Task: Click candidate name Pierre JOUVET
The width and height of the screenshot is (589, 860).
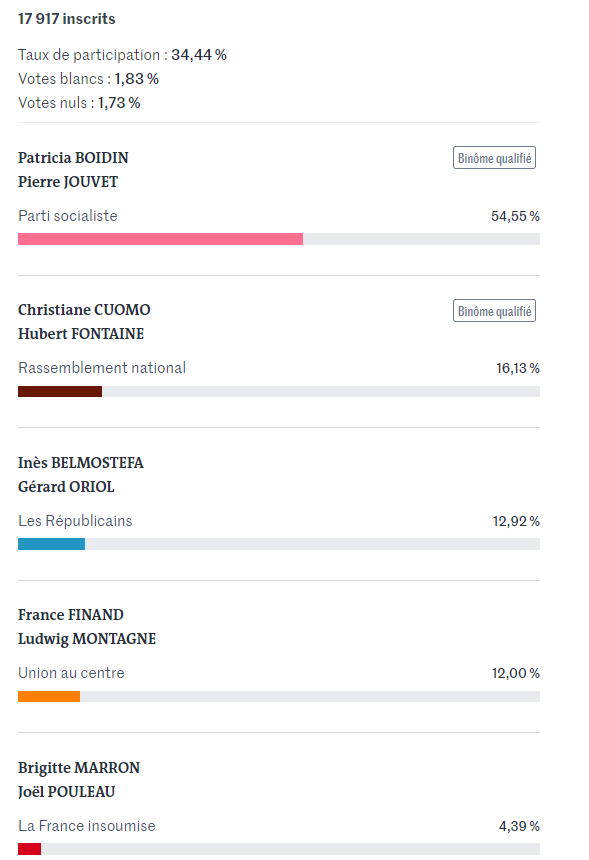Action: click(68, 182)
